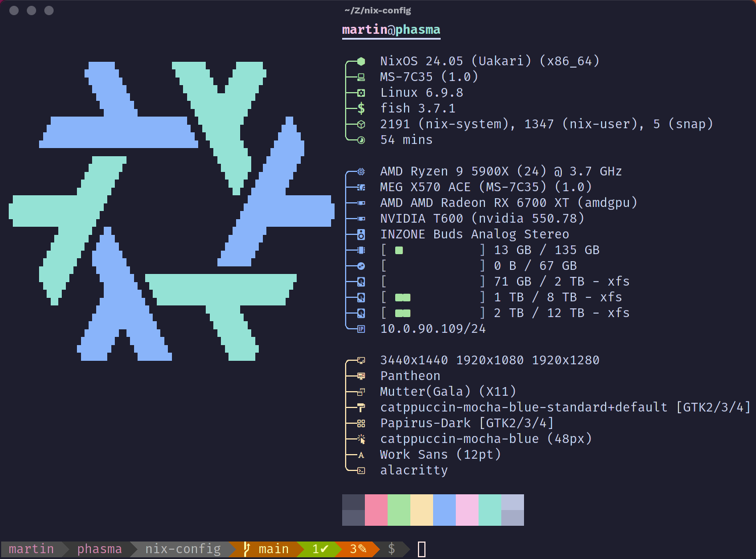Viewport: 756px width, 559px height.
Task: Click the orange '3✎' modified status segment
Action: tap(358, 549)
